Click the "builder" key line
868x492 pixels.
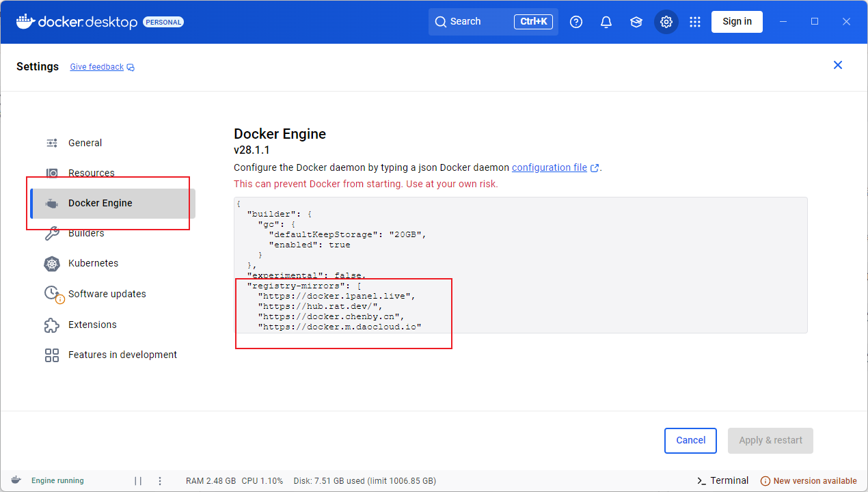coord(279,214)
